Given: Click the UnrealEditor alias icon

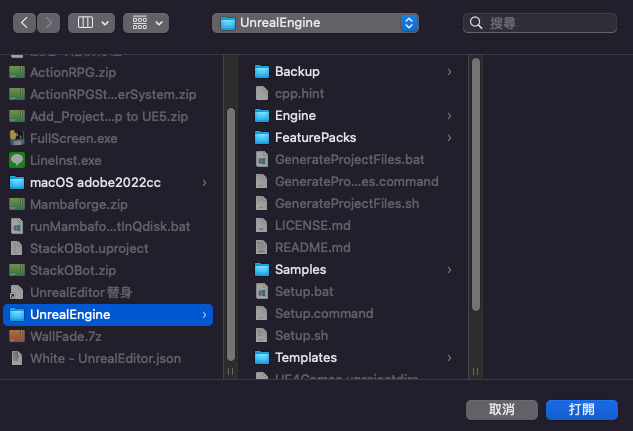Looking at the screenshot, I should click(x=17, y=293).
